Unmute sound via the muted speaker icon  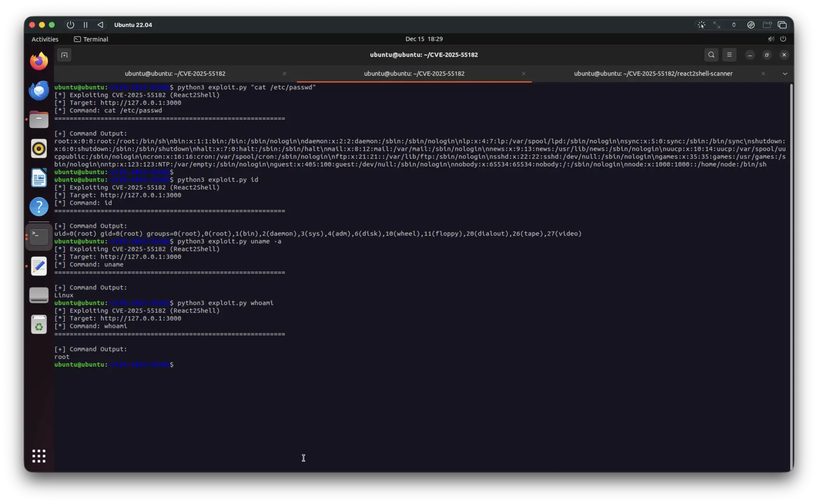771,39
